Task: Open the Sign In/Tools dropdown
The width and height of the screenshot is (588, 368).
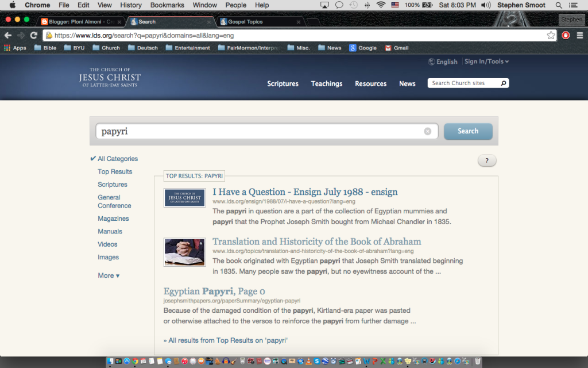Action: point(486,61)
